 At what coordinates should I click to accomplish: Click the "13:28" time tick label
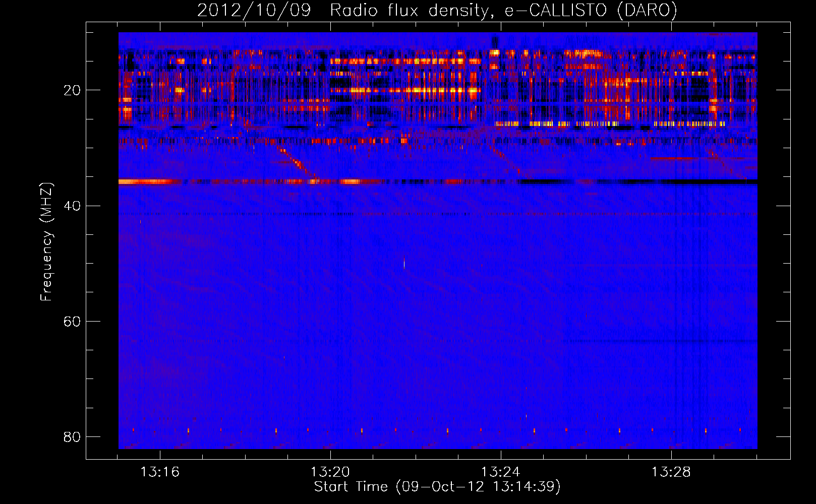671,472
